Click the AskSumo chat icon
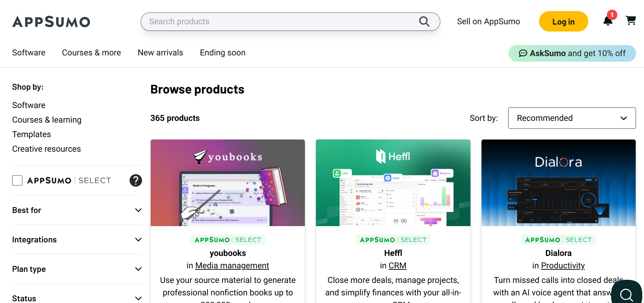The image size is (644, 303). tap(523, 53)
